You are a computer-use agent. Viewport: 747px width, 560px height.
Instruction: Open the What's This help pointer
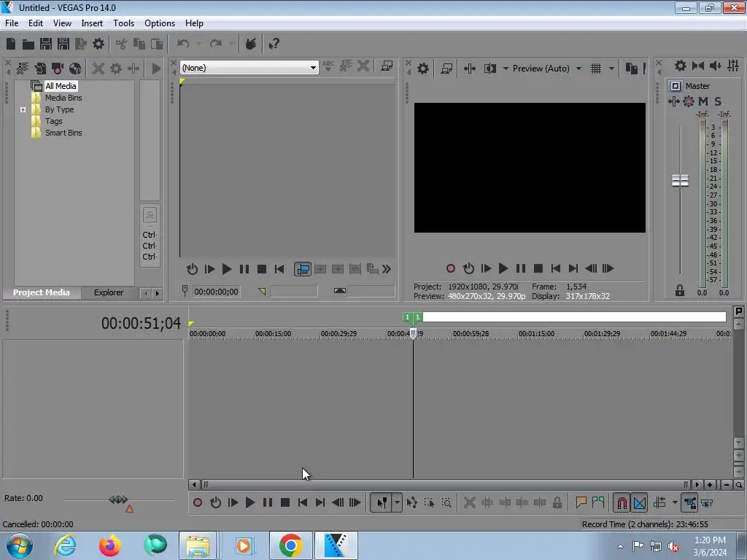tap(274, 44)
